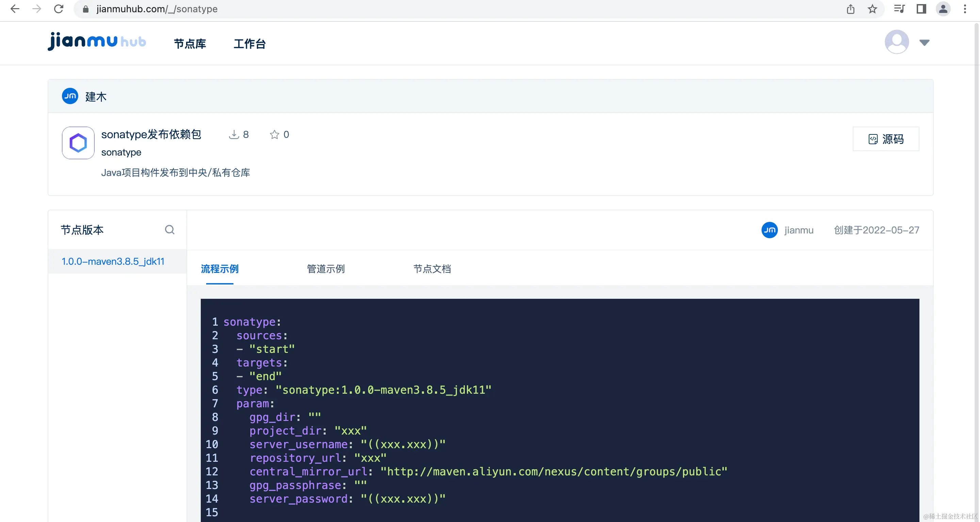
Task: Open 节点库 menu item
Action: (190, 44)
